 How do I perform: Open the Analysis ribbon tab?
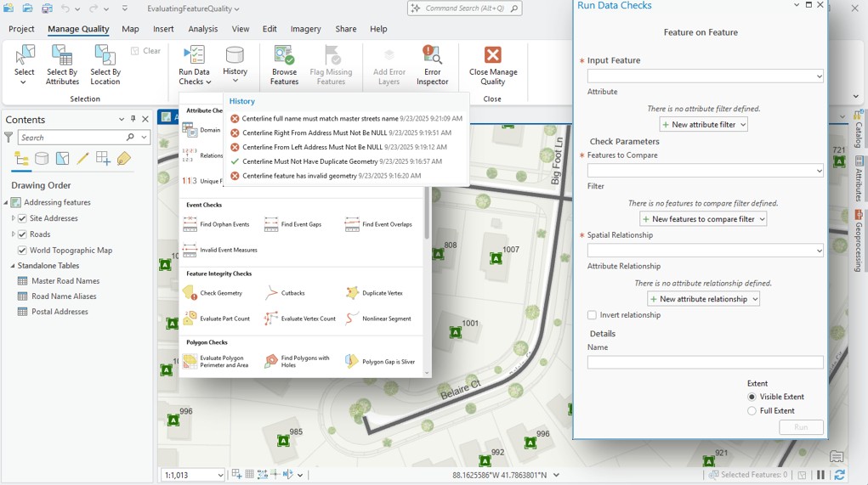coord(202,29)
